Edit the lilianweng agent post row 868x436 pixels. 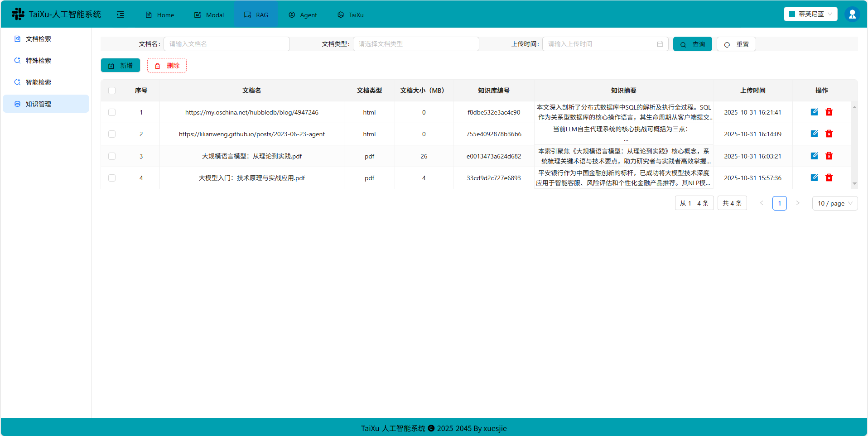814,134
